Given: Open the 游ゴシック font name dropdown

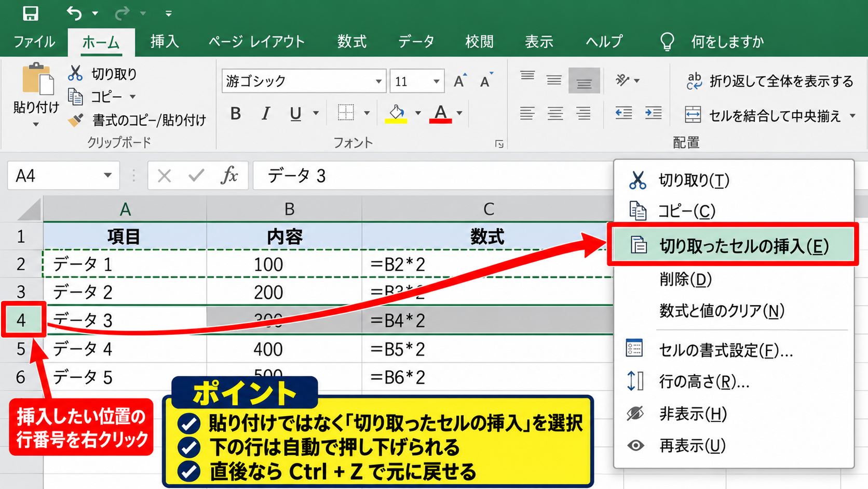Looking at the screenshot, I should point(378,81).
